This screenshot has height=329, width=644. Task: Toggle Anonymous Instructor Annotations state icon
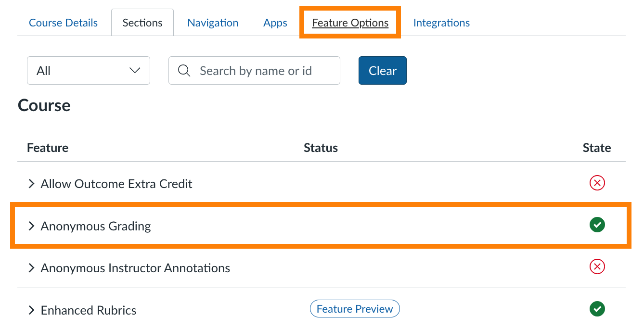coord(597,266)
